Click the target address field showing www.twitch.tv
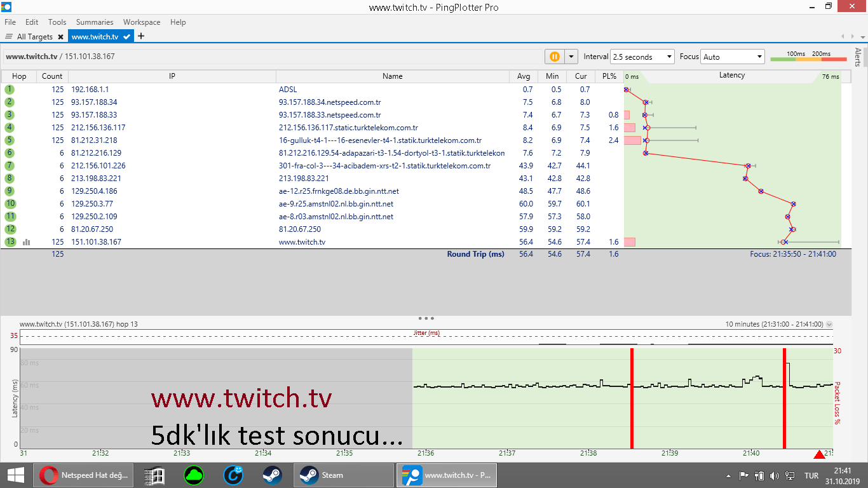868x488 pixels. click(x=273, y=57)
